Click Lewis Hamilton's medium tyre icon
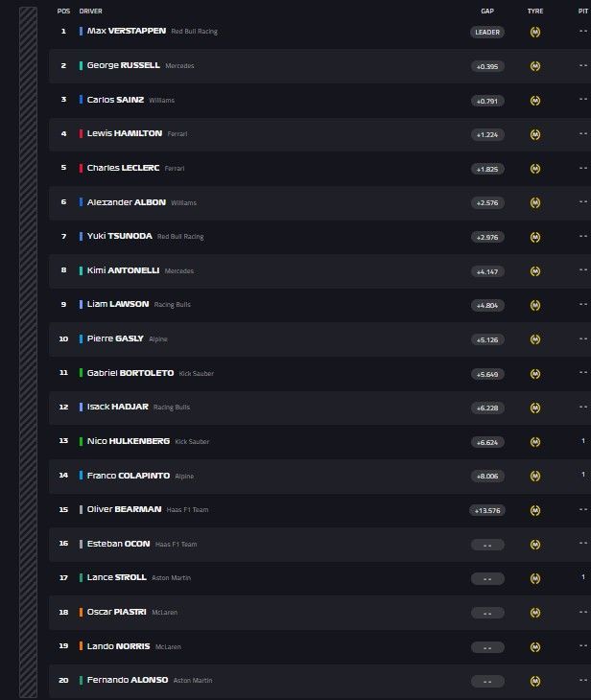The width and height of the screenshot is (591, 700). [535, 134]
